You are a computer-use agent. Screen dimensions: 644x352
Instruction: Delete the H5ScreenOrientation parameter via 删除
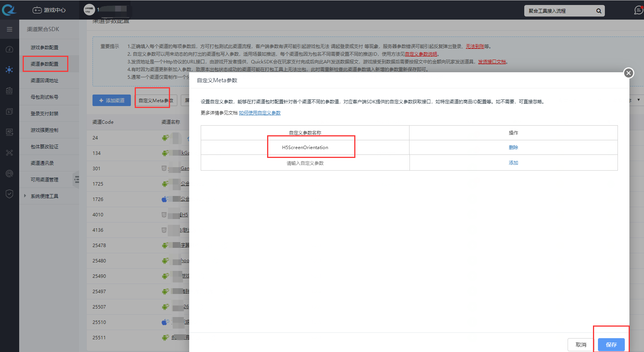[513, 147]
